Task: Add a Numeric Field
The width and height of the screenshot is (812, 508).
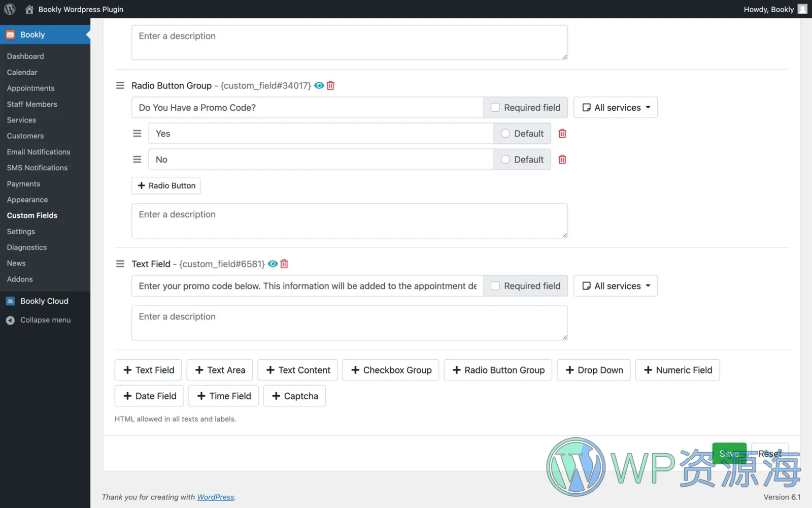Action: tap(678, 370)
